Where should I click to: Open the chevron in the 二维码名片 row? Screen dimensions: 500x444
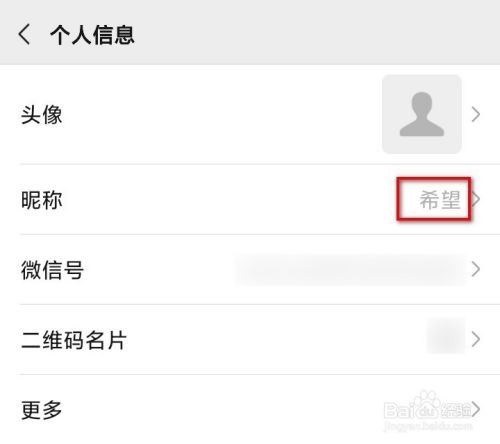click(476, 339)
